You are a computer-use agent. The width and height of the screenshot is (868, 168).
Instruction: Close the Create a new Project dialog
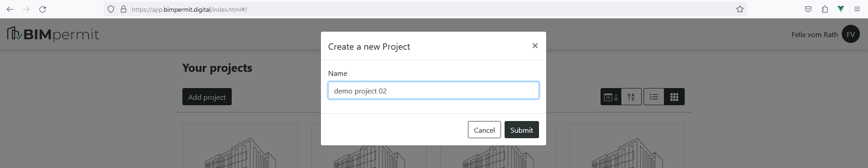tap(535, 46)
